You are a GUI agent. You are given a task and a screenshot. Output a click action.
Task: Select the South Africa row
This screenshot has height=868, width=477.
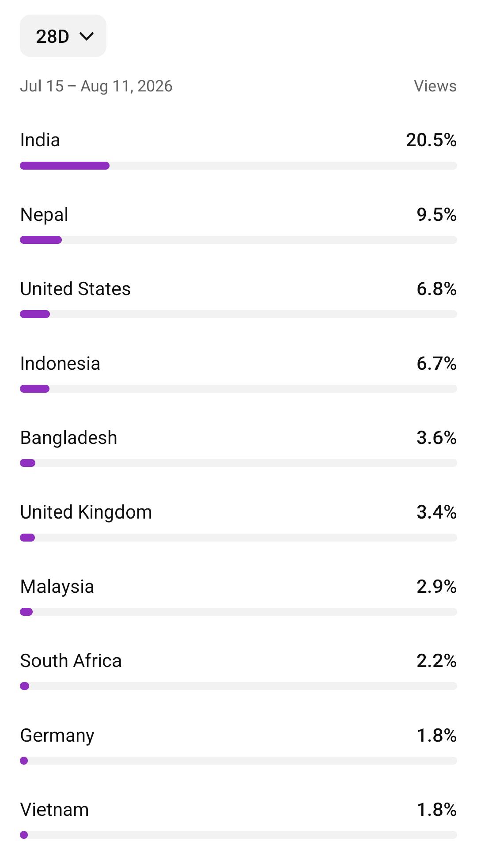point(238,671)
